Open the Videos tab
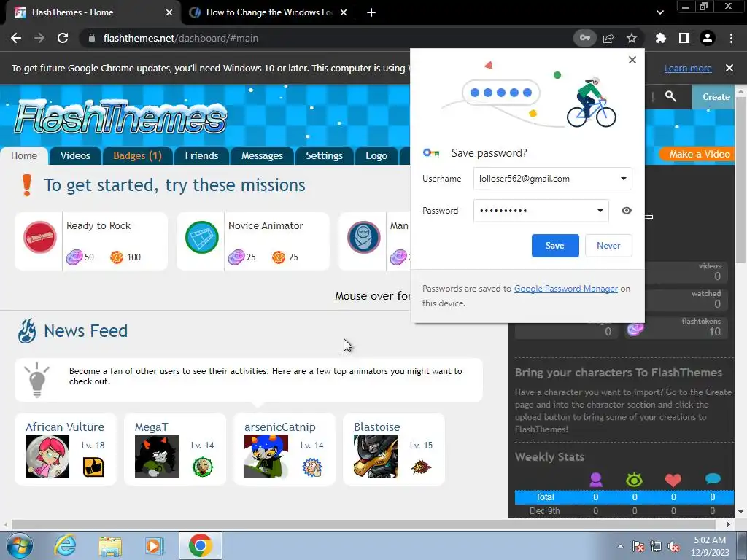The image size is (747, 560). pyautogui.click(x=75, y=156)
